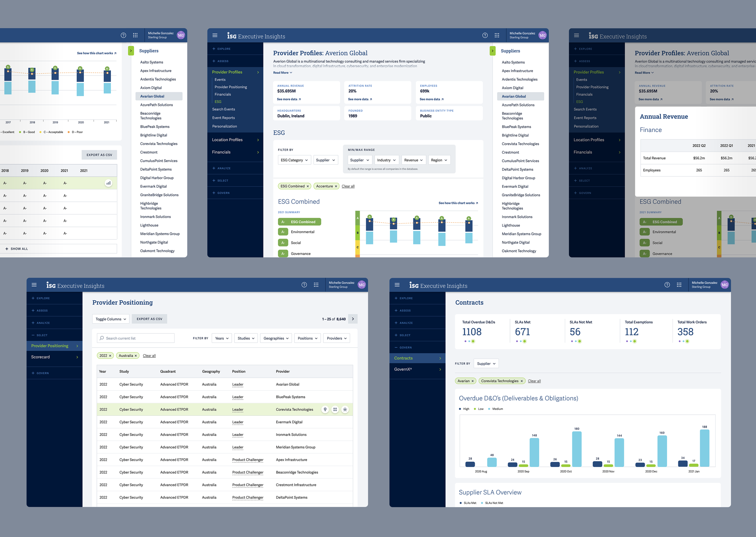Select ESG Combined green summary badge
The width and height of the screenshot is (756, 537).
(x=300, y=222)
